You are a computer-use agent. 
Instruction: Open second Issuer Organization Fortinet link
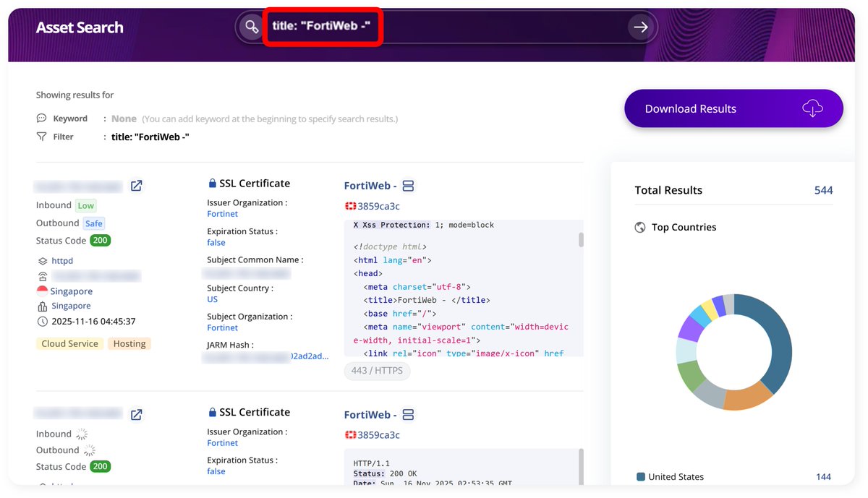pos(222,443)
